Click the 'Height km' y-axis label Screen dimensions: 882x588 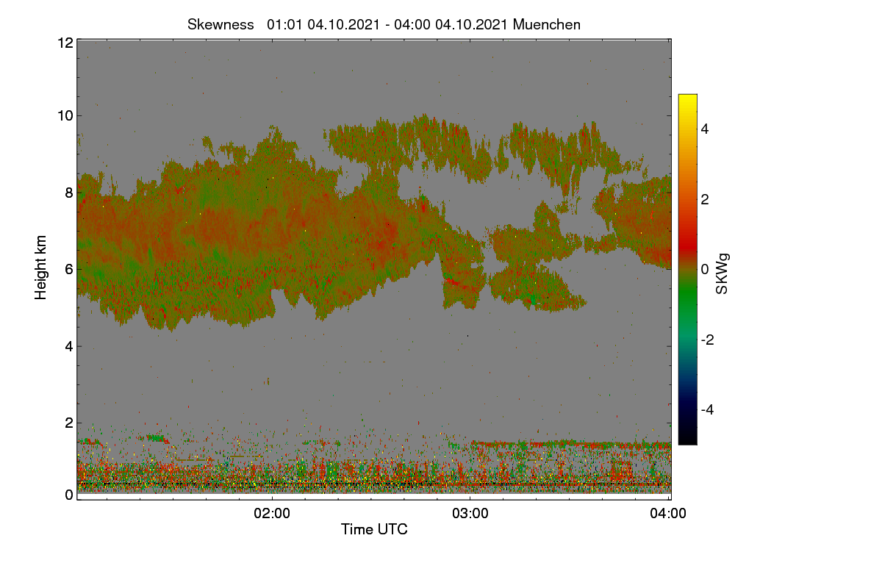click(x=41, y=268)
